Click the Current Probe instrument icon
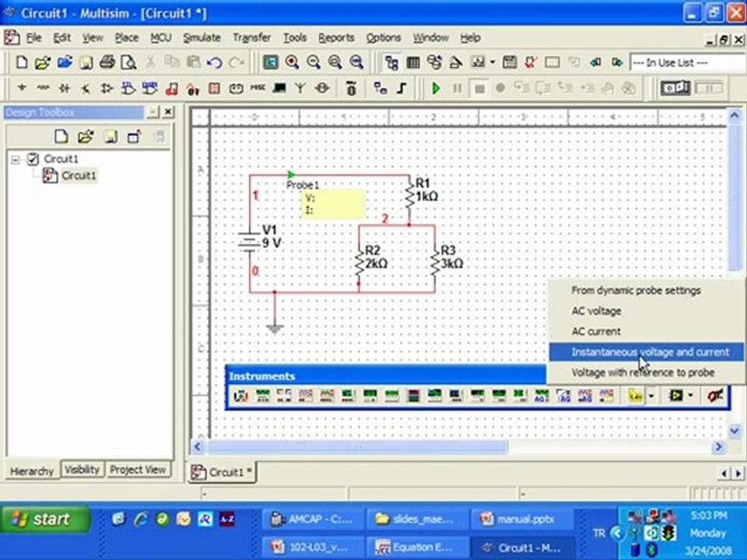The height and width of the screenshot is (560, 747). pos(715,395)
